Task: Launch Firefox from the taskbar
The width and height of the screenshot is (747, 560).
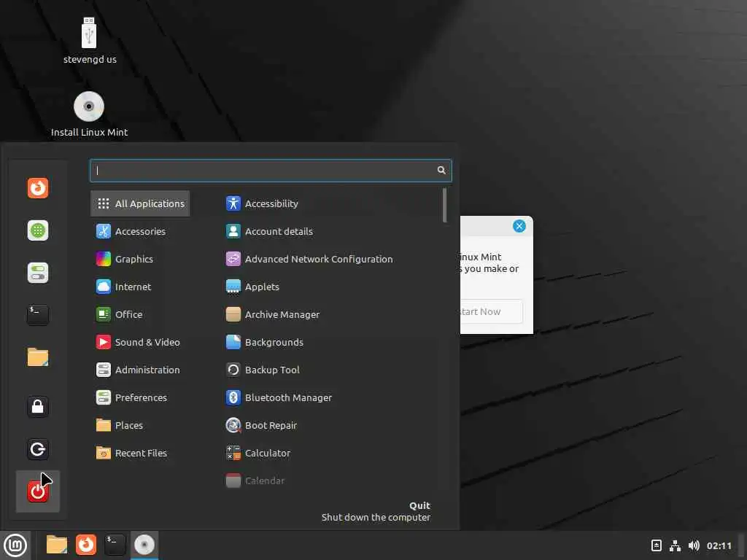Action: point(86,545)
